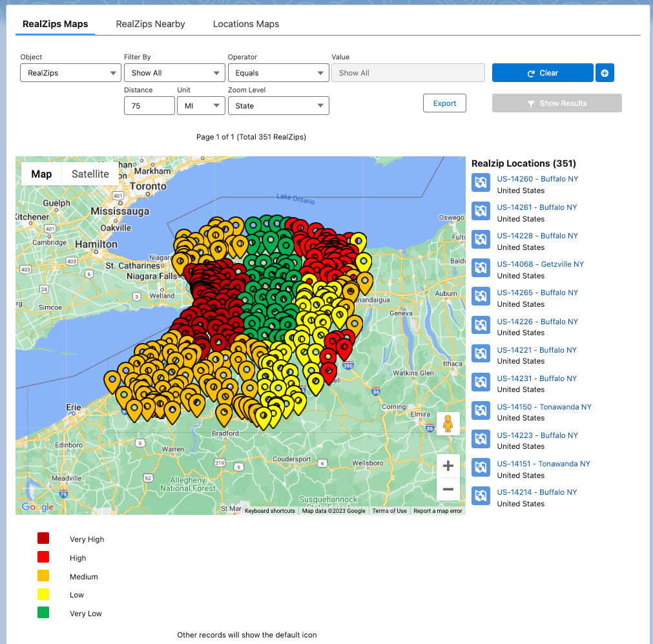Open the US-14260 - Buffalo NY record link
Screen dimensions: 653x644
pos(537,178)
